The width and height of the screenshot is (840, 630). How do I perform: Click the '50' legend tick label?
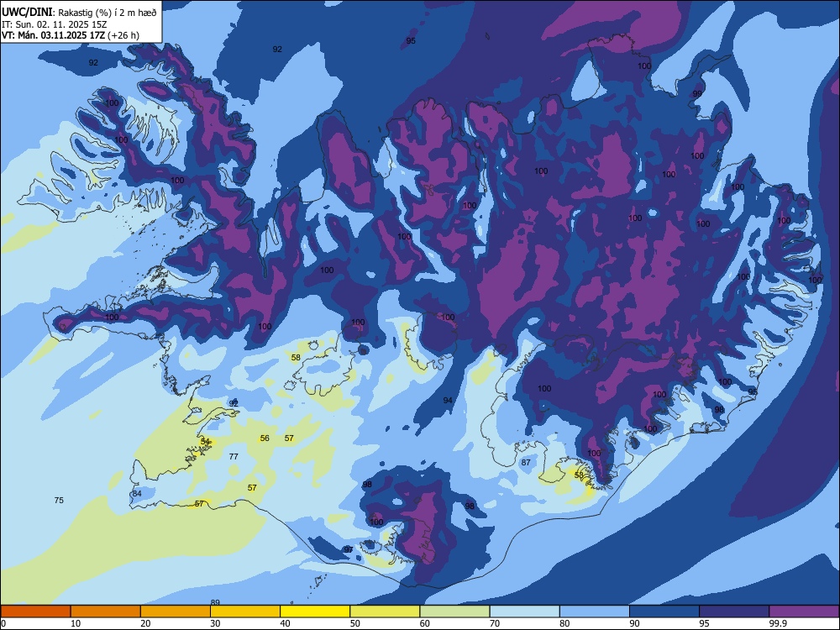(355, 623)
